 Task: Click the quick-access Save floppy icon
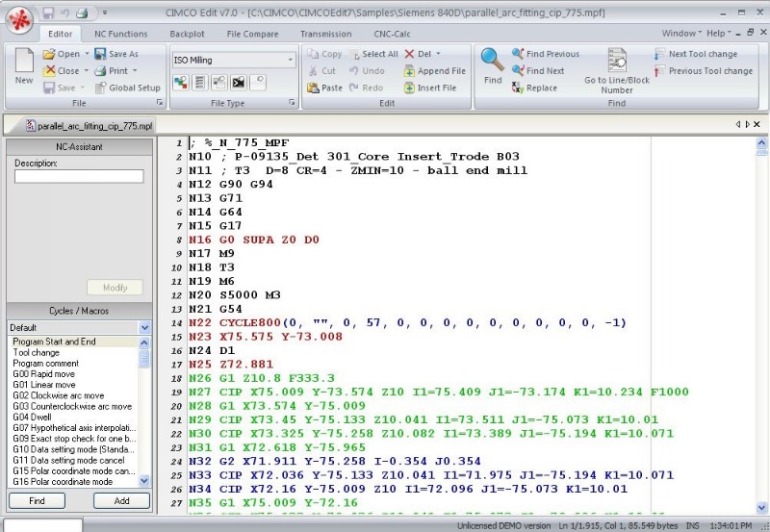tap(48, 13)
